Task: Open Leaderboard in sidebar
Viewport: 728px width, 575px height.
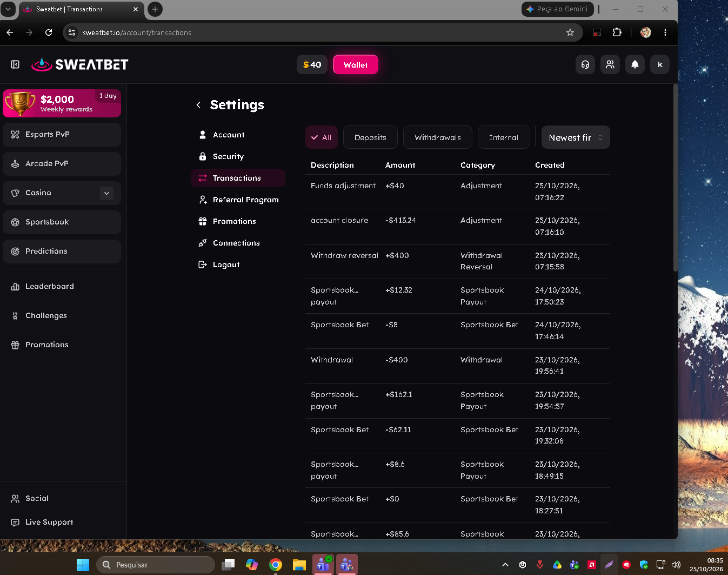Action: point(62,286)
